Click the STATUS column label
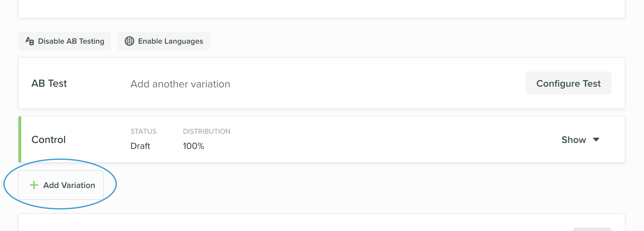This screenshot has width=644, height=231. 143,131
